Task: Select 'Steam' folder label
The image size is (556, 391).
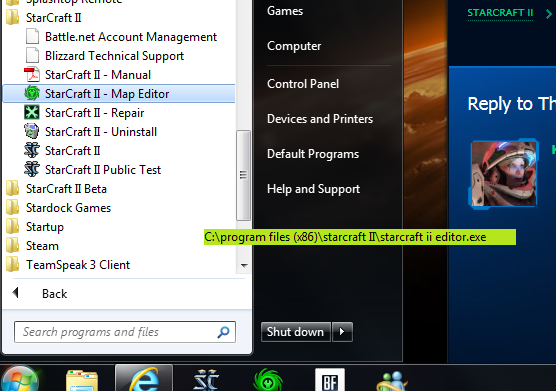Action: tap(42, 246)
